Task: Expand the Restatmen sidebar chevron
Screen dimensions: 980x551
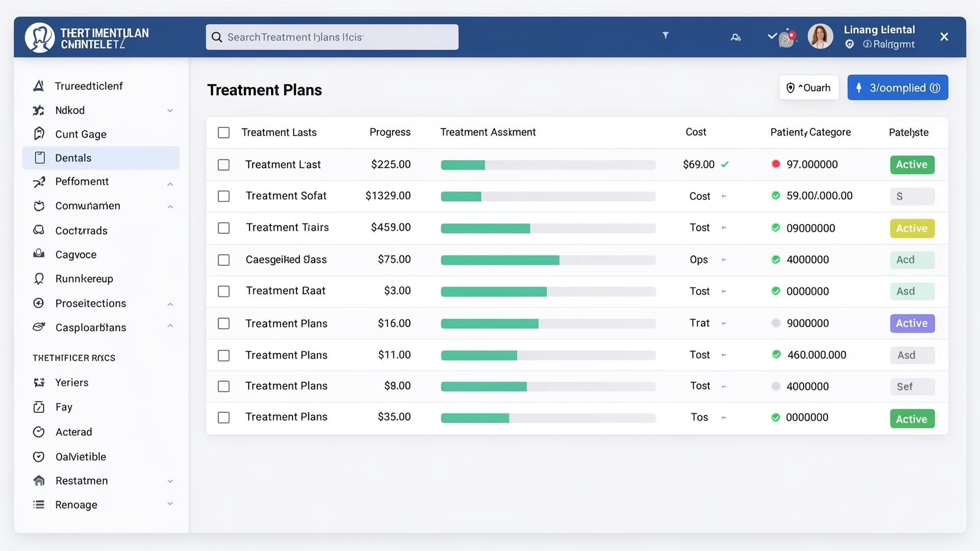Action: pyautogui.click(x=170, y=481)
